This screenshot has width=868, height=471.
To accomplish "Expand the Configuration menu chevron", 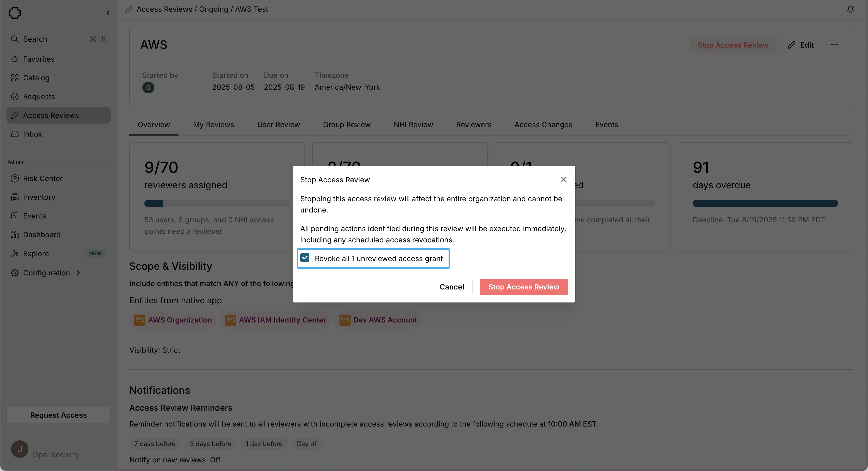I will [79, 273].
